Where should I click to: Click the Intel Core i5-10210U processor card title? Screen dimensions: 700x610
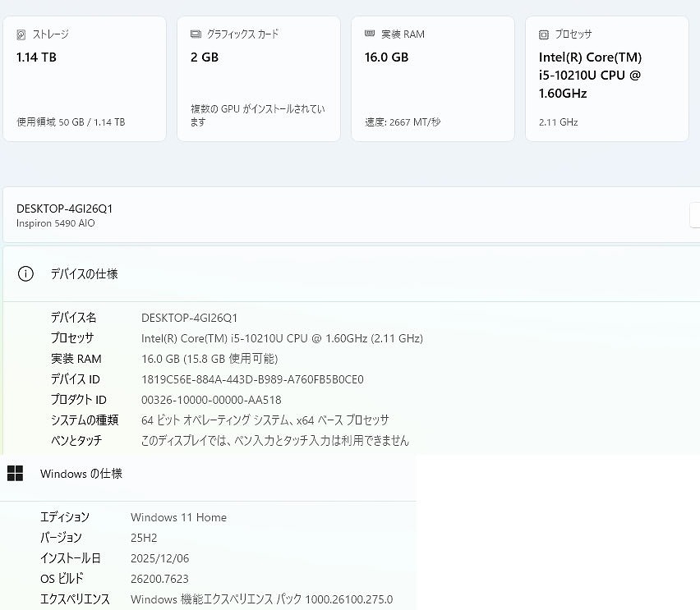590,76
